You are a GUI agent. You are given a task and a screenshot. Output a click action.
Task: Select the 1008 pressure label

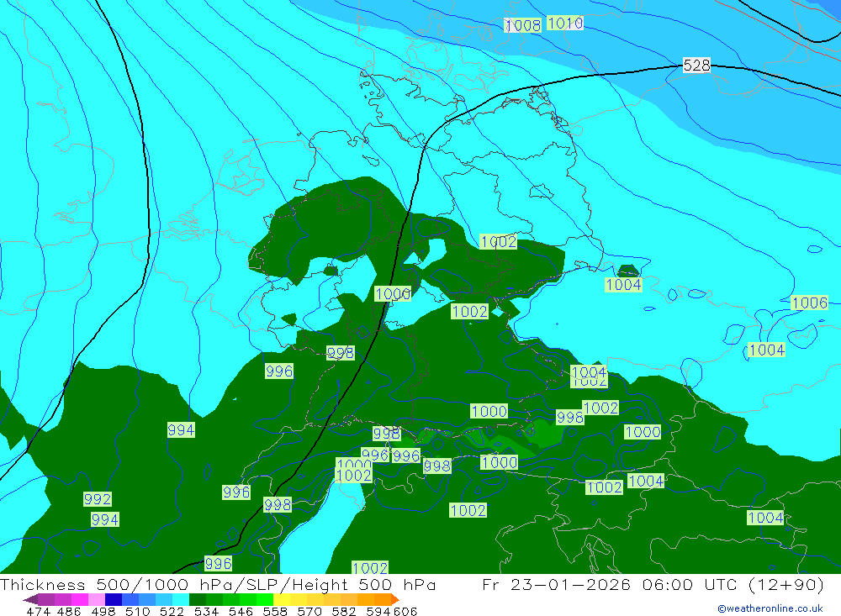click(522, 25)
